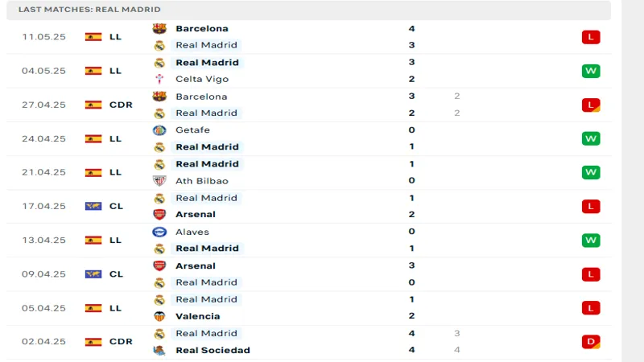
Task: Click the Barcelona crest in the 11.05.25 match
Action: [159, 28]
